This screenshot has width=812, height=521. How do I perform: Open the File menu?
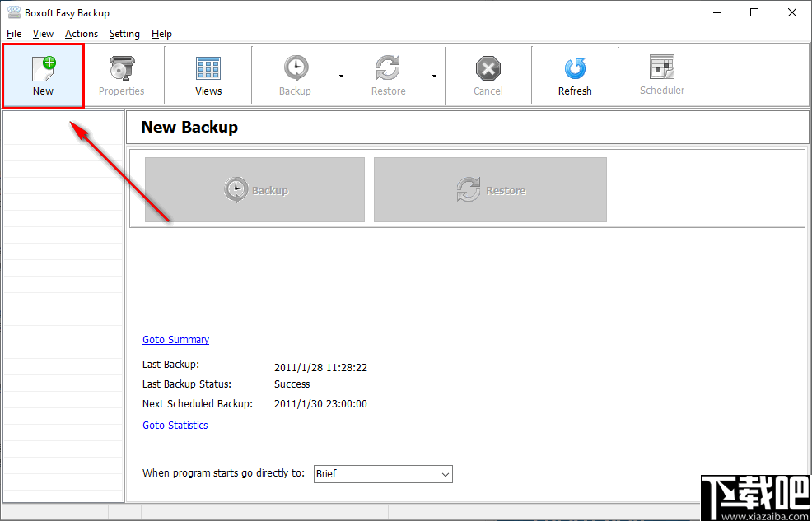(x=14, y=34)
